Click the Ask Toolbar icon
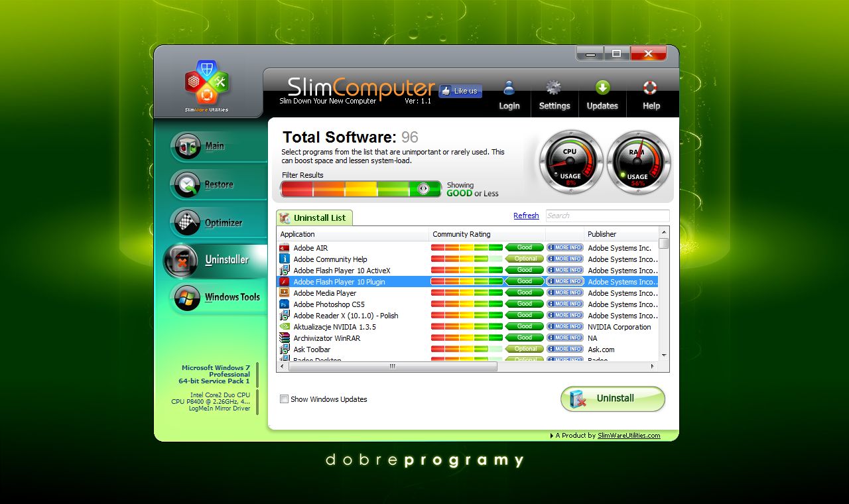The width and height of the screenshot is (849, 504). point(285,349)
